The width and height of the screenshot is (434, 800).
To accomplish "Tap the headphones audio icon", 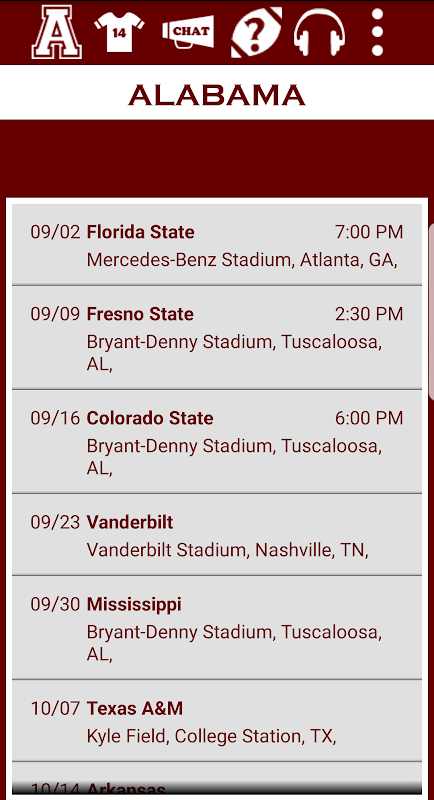I will [319, 33].
